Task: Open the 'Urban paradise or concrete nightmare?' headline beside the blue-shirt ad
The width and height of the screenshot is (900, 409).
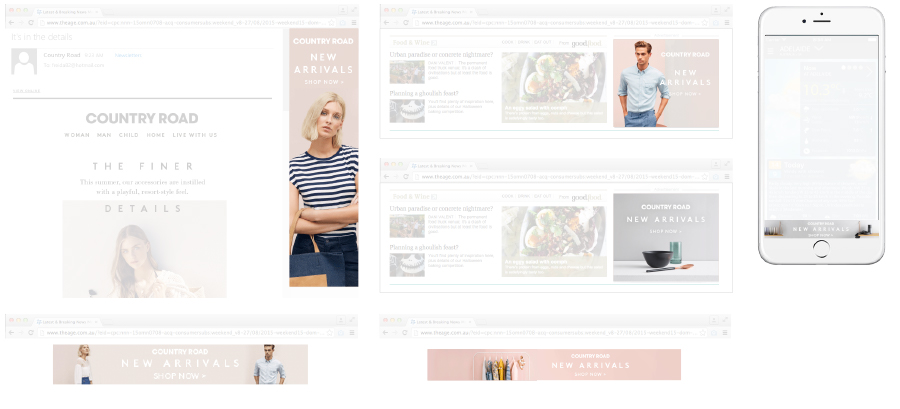Action: pos(441,54)
